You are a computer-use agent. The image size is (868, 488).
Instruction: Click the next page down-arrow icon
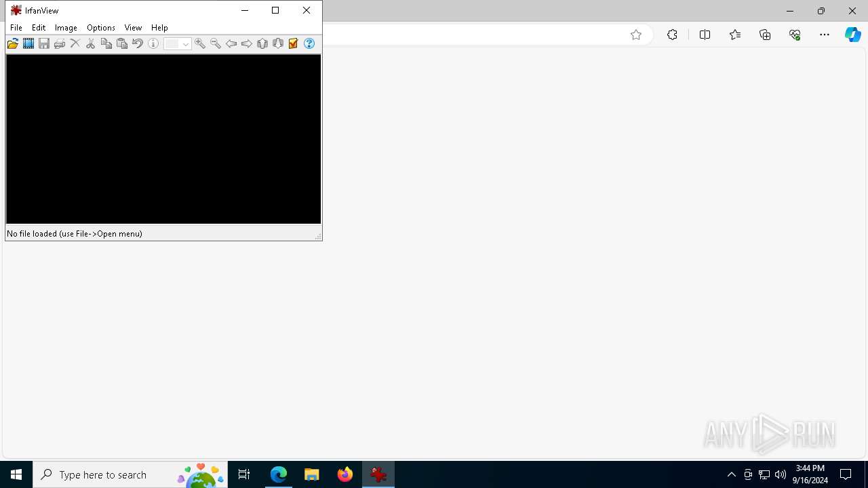[x=278, y=43]
